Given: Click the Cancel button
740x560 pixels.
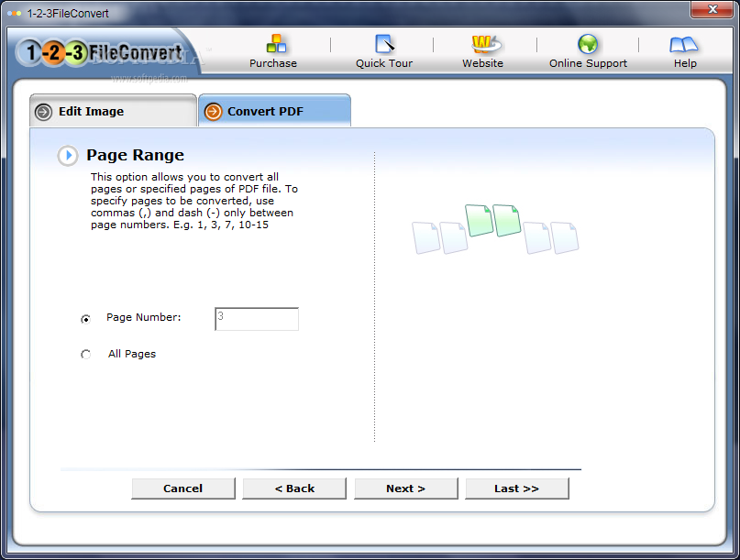Looking at the screenshot, I should [183, 489].
